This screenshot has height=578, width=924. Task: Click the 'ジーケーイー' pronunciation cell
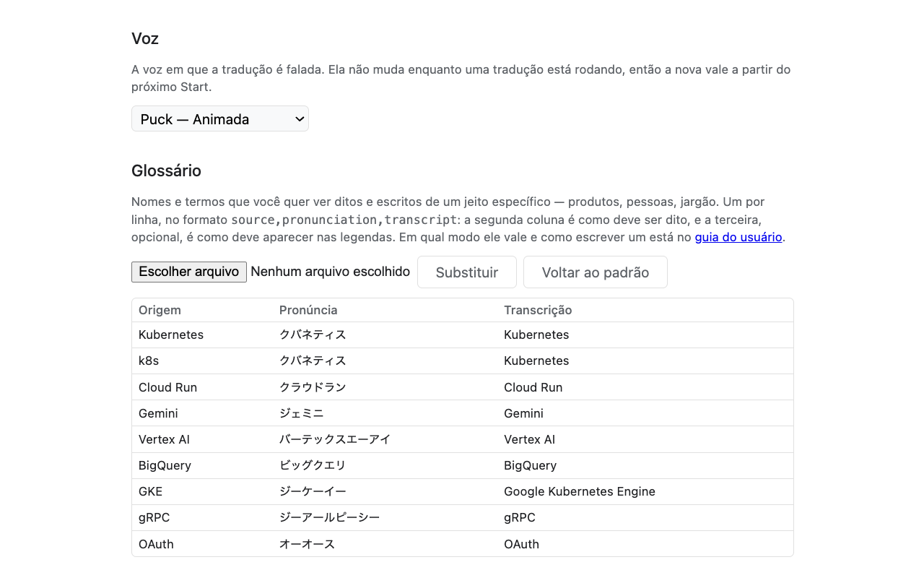tap(313, 491)
